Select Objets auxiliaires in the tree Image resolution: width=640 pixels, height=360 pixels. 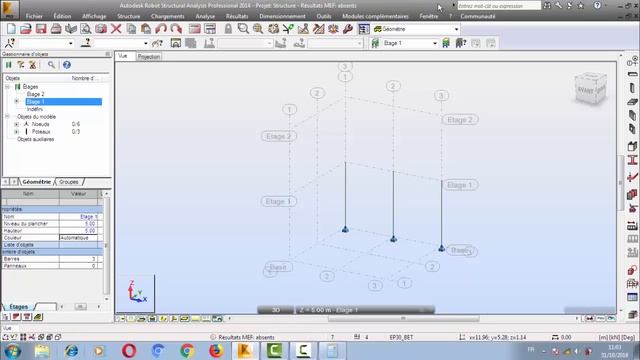coord(36,139)
